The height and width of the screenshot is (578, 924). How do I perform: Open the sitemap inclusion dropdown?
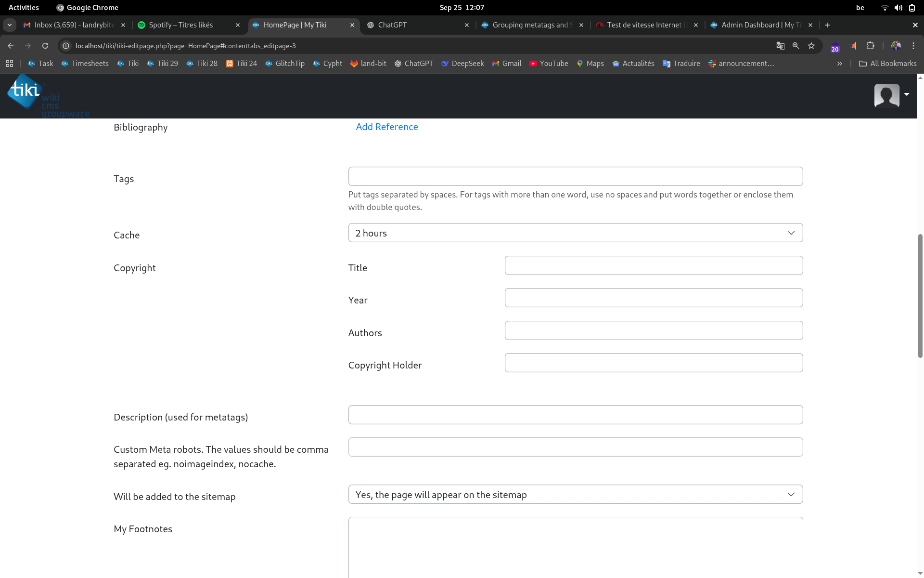(x=576, y=494)
